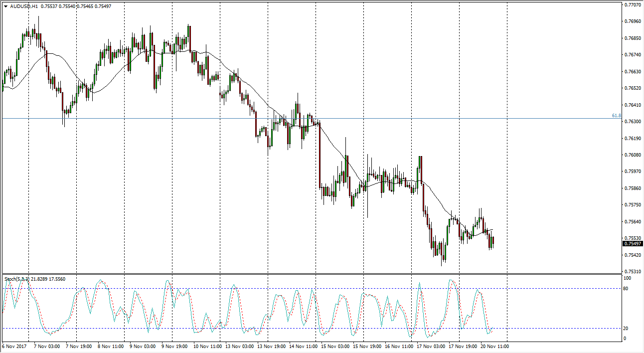The image size is (644, 353).
Task: Click the 15 Nov 03:00 time label
Action: tap(334, 346)
